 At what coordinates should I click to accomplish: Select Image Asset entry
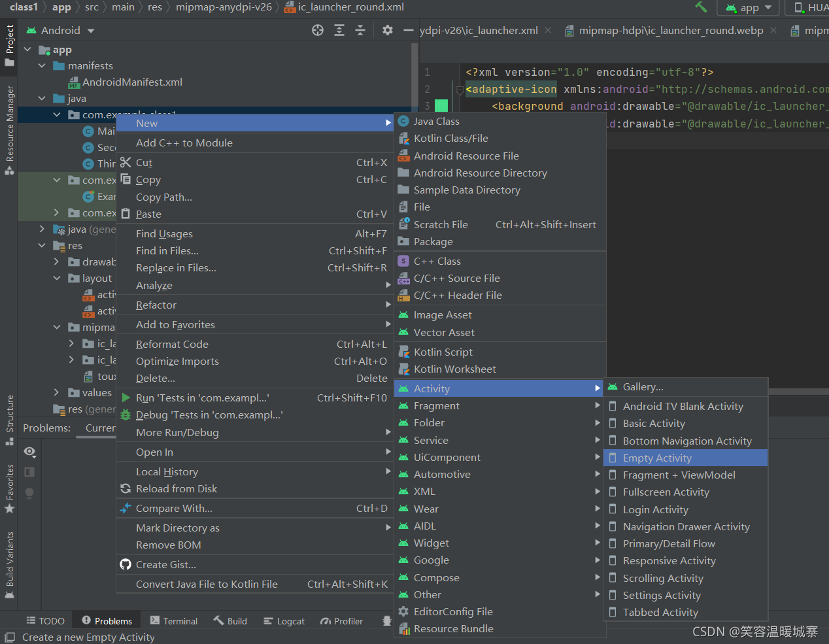[x=500, y=315]
